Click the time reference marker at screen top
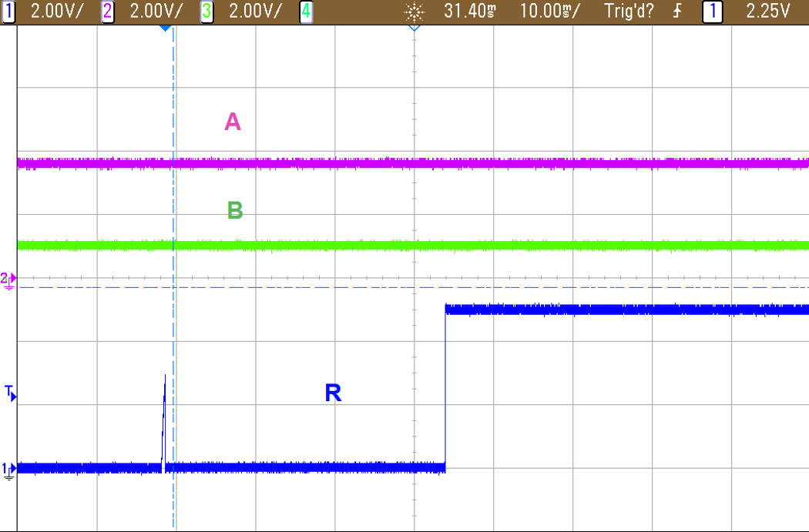809x532 pixels. [x=414, y=26]
